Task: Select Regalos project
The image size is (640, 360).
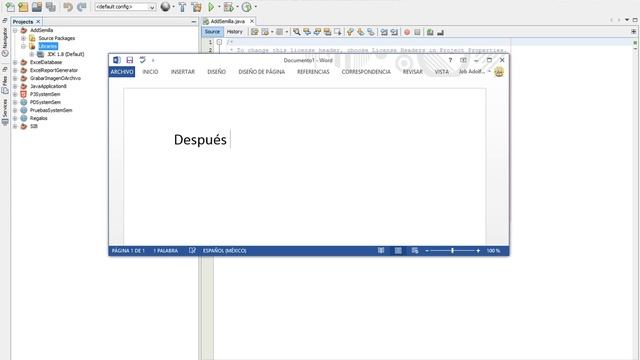Action: click(x=38, y=118)
